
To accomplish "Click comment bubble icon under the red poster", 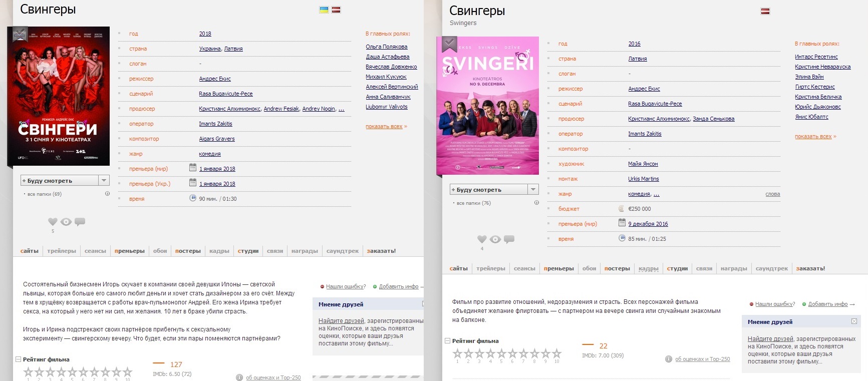I will [80, 222].
